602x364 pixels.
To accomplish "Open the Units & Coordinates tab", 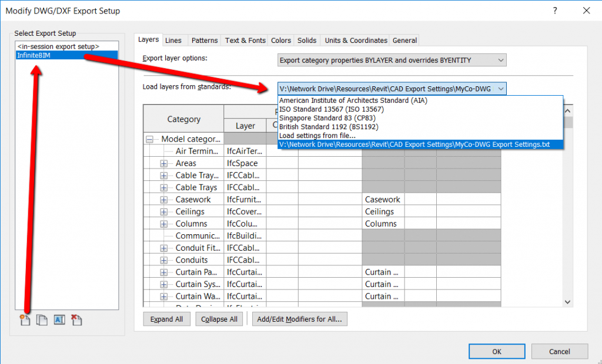I will tap(356, 41).
